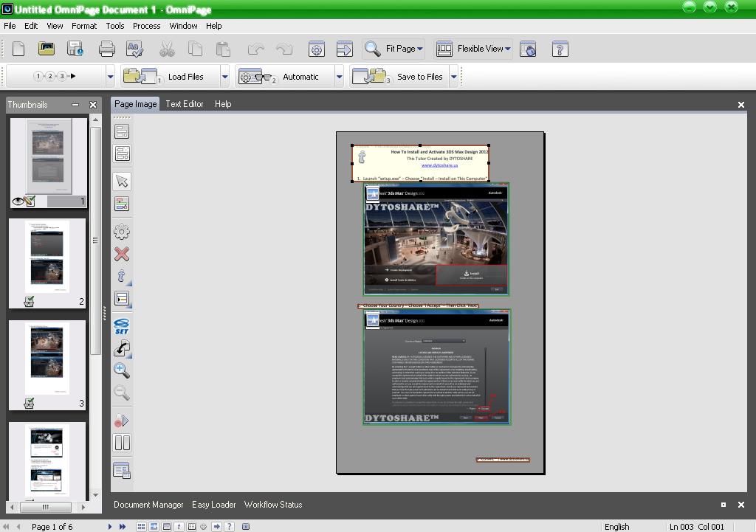The width and height of the screenshot is (756, 532).
Task: Click the Options gear window icon
Action: (316, 49)
